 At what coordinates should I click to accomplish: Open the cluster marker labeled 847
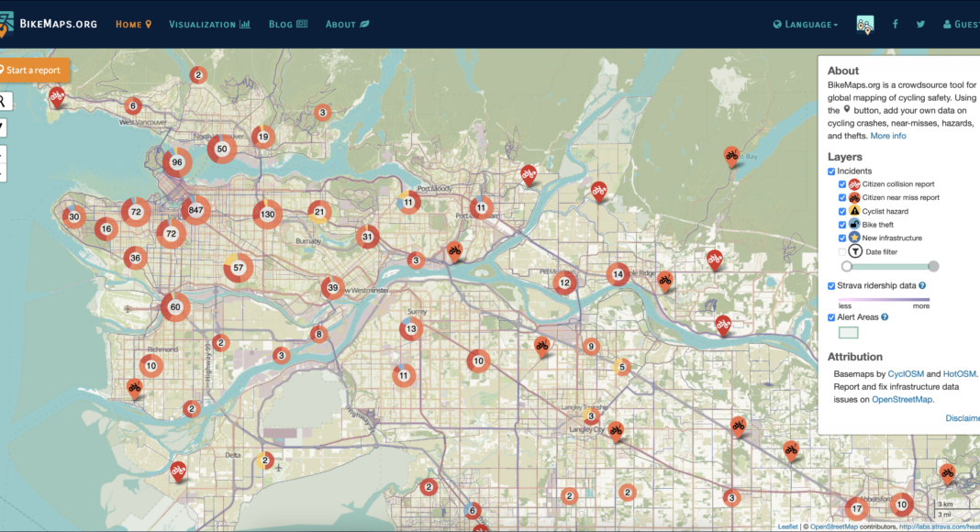pyautogui.click(x=195, y=210)
